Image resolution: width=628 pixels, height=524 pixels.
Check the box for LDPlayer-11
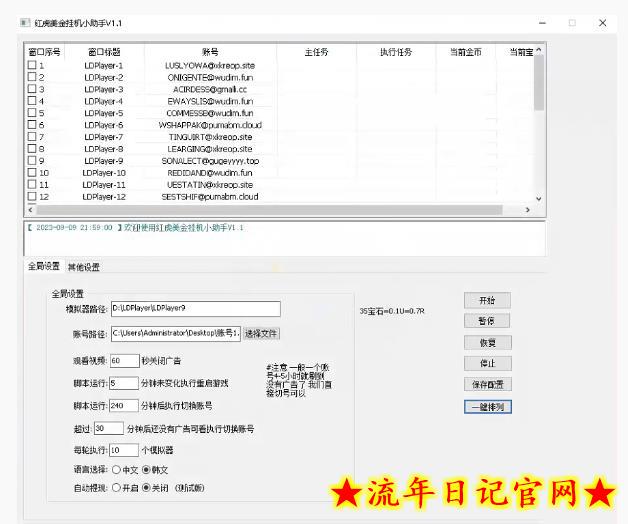tap(32, 184)
